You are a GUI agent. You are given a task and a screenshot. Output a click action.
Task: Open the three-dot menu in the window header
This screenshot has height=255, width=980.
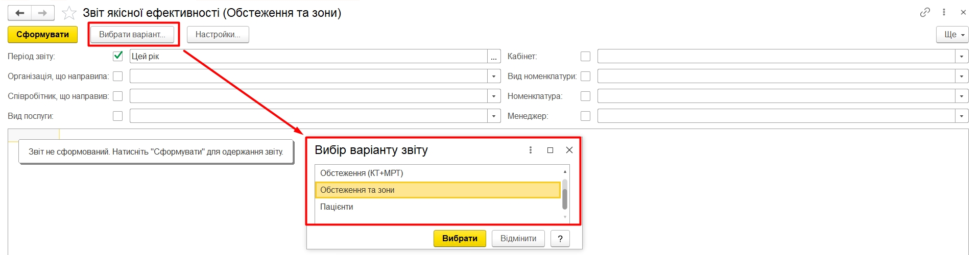click(x=944, y=12)
